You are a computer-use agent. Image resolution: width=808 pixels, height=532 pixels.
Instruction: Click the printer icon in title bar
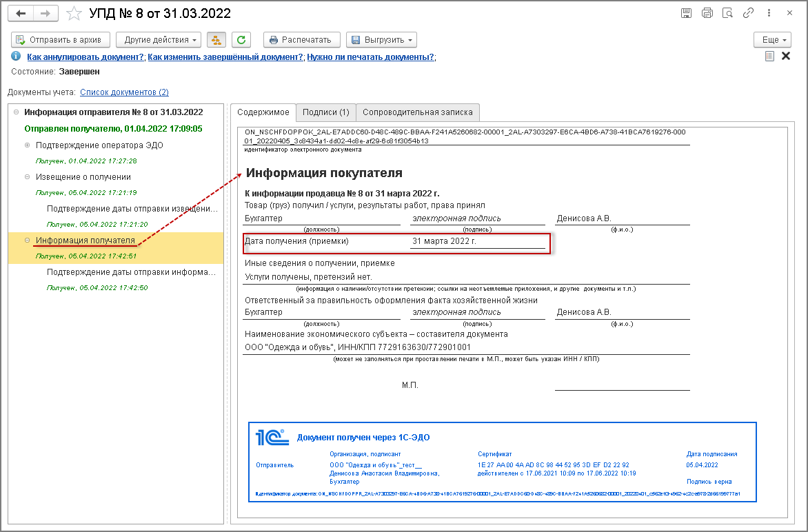point(707,13)
